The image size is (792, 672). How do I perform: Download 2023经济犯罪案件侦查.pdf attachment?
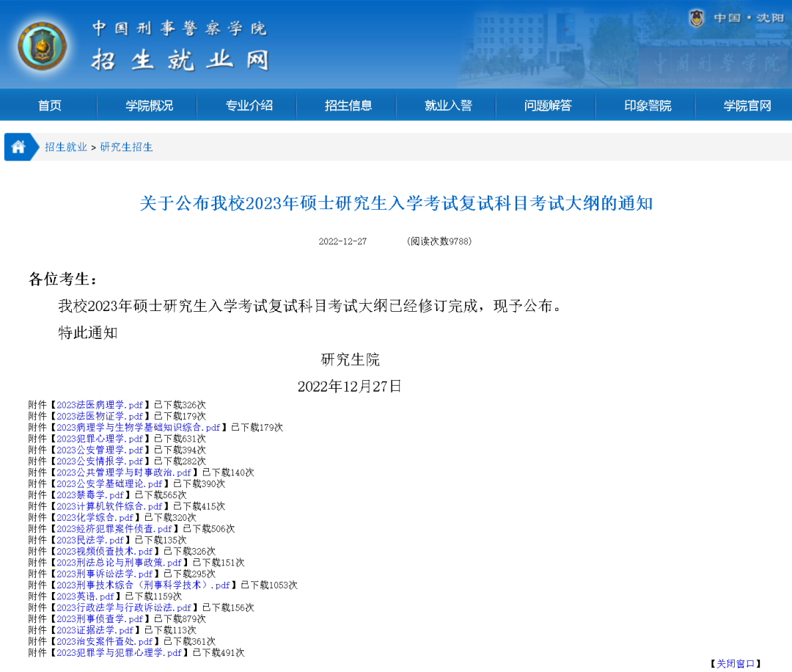click(114, 528)
